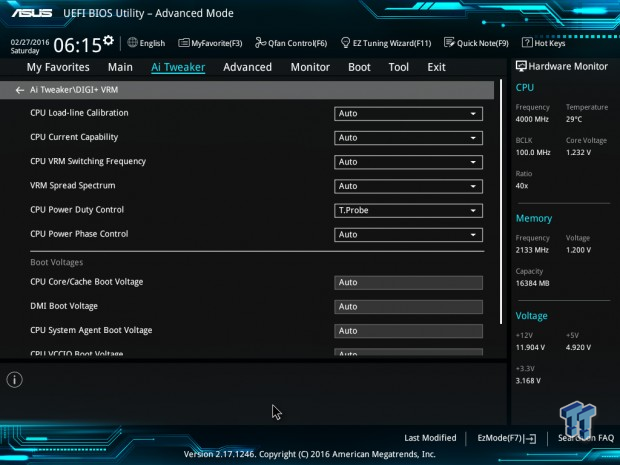Open the clock settings gear icon
620x465 pixels.
click(108, 40)
